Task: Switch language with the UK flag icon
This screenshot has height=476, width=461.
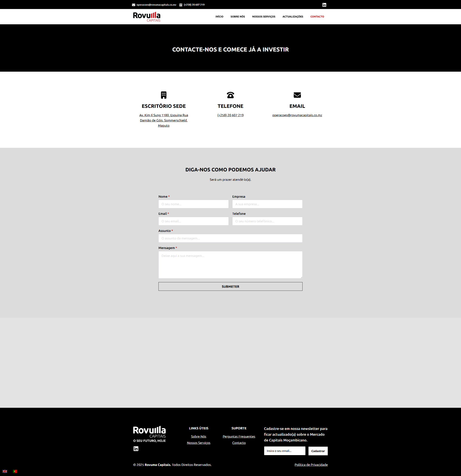Action: [5, 471]
